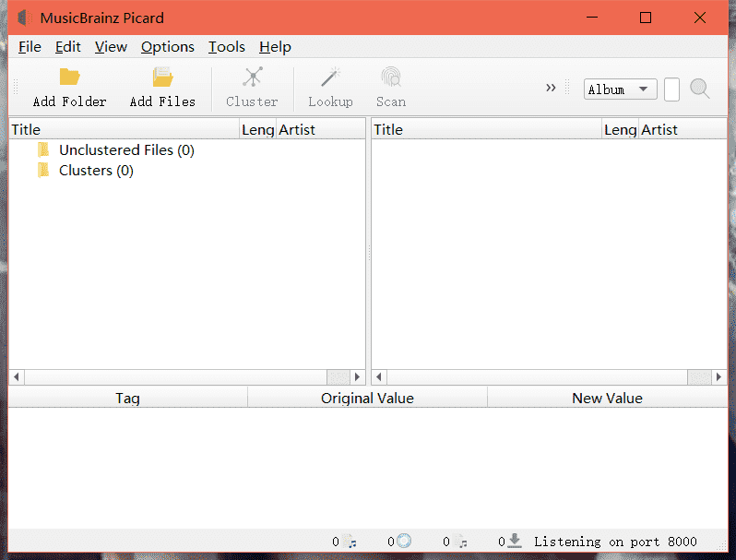The width and height of the screenshot is (736, 560).
Task: Click the Lookup magic wand icon
Action: point(330,77)
